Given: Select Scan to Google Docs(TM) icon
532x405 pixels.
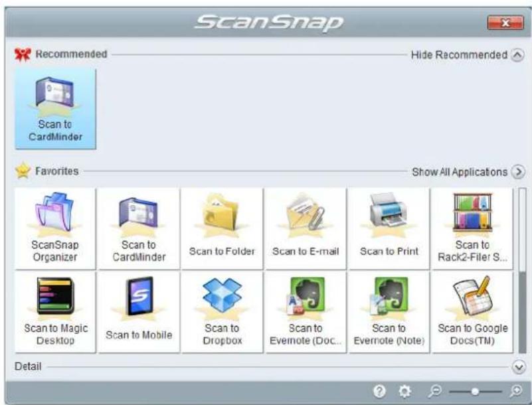Looking at the screenshot, I should (472, 312).
